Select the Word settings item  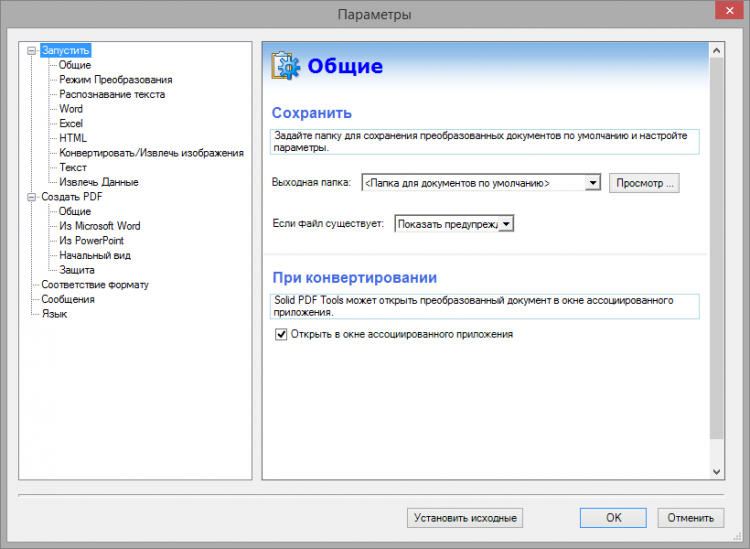(x=71, y=109)
